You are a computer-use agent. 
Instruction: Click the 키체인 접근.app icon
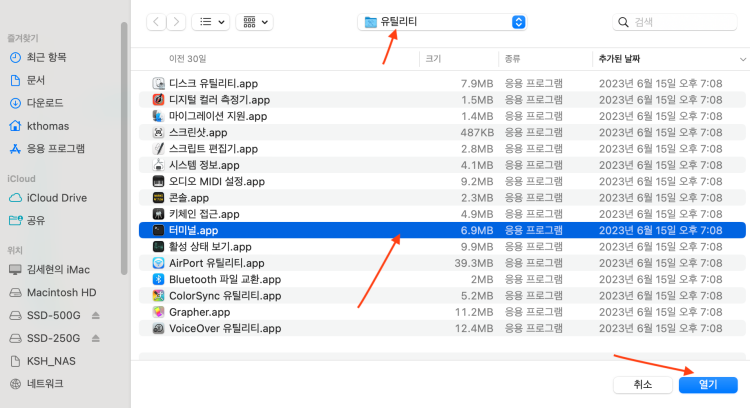[158, 214]
